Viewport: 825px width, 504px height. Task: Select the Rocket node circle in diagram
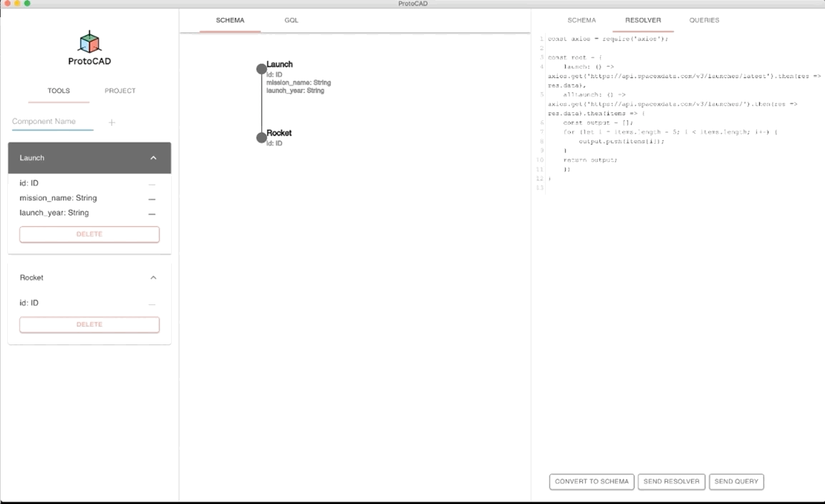pos(261,137)
